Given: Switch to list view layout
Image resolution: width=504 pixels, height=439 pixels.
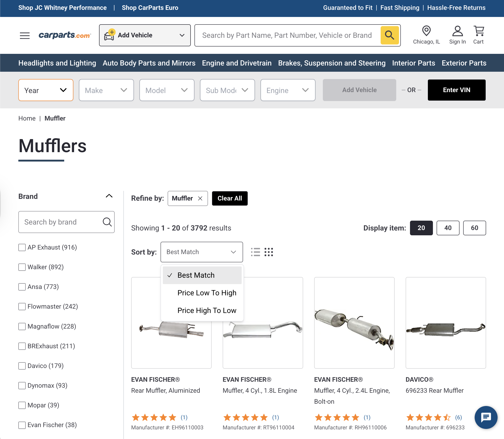Looking at the screenshot, I should (x=255, y=252).
